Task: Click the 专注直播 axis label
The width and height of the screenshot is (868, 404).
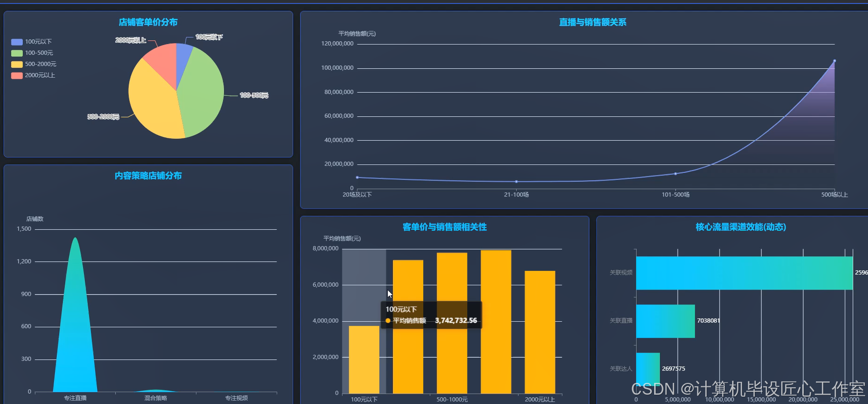Action: 75,398
